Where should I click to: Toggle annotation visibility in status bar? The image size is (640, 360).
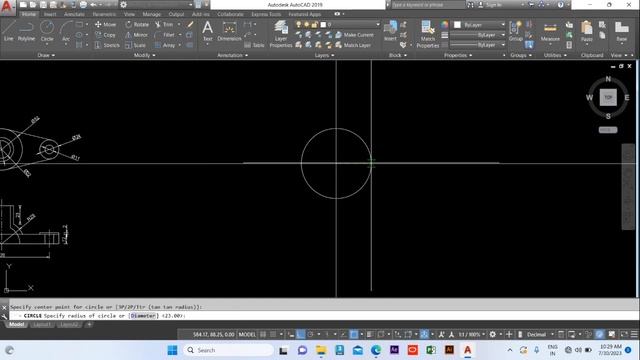[441, 334]
